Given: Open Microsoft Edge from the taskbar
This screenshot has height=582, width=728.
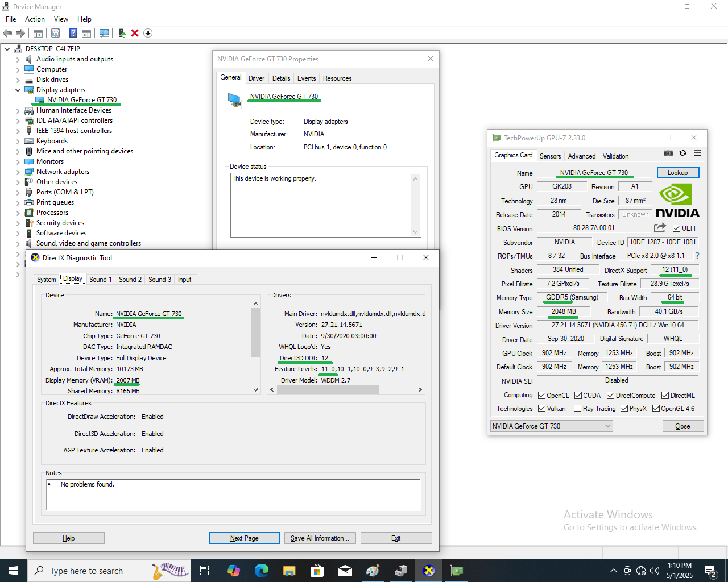Looking at the screenshot, I should [x=261, y=571].
